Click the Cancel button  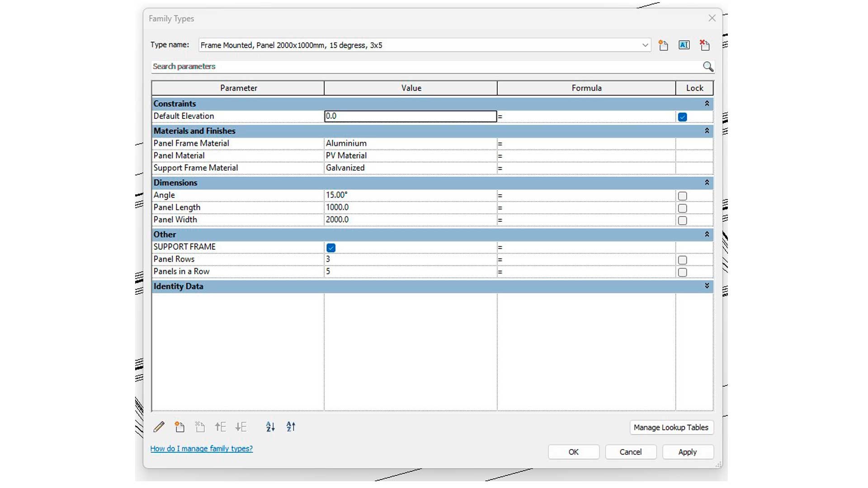630,452
